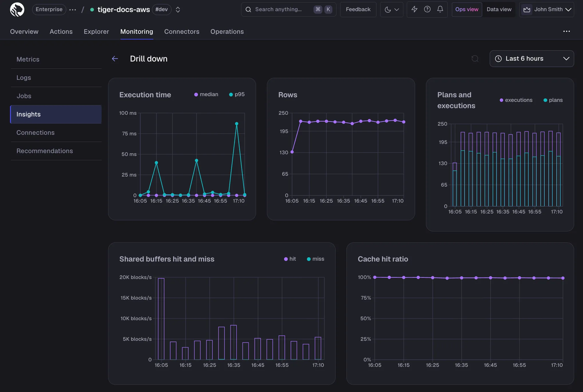Viewport: 583px width, 392px height.
Task: Go to the Overview tab
Action: pyautogui.click(x=24, y=31)
